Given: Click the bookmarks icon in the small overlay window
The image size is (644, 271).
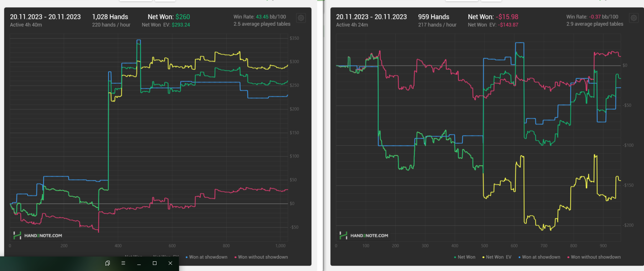Looking at the screenshot, I should pyautogui.click(x=108, y=263).
